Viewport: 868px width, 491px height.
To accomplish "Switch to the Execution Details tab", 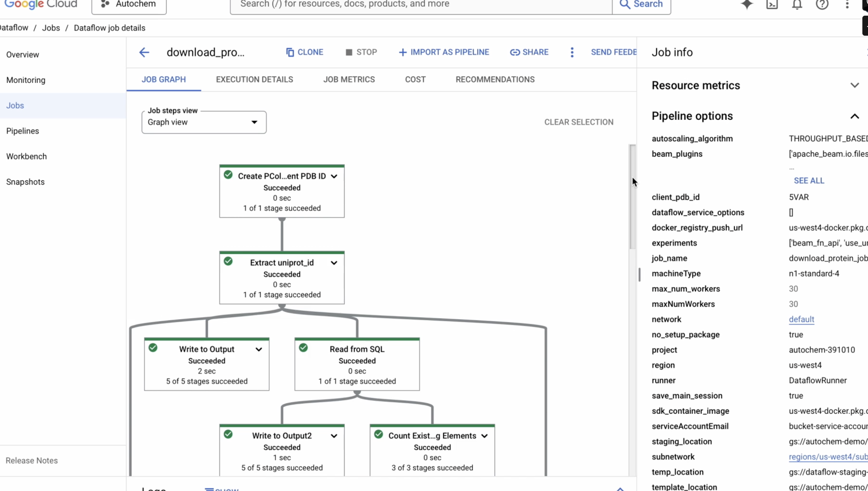I will (254, 80).
